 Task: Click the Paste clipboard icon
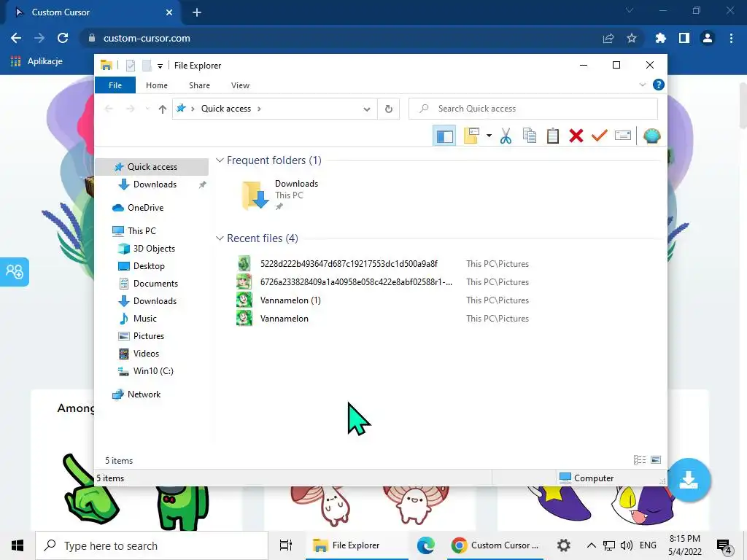553,136
